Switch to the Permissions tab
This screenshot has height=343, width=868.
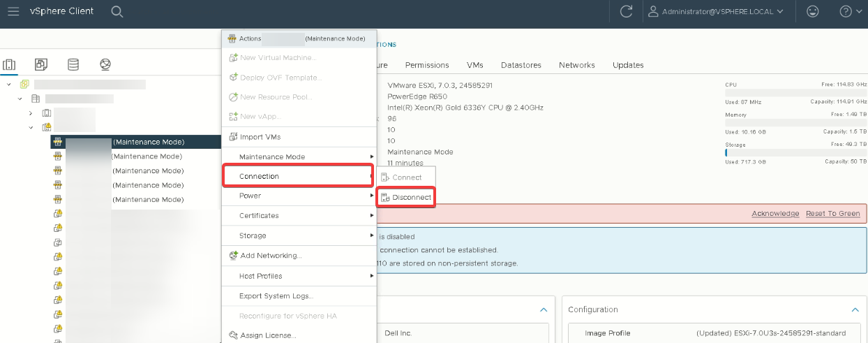tap(427, 65)
